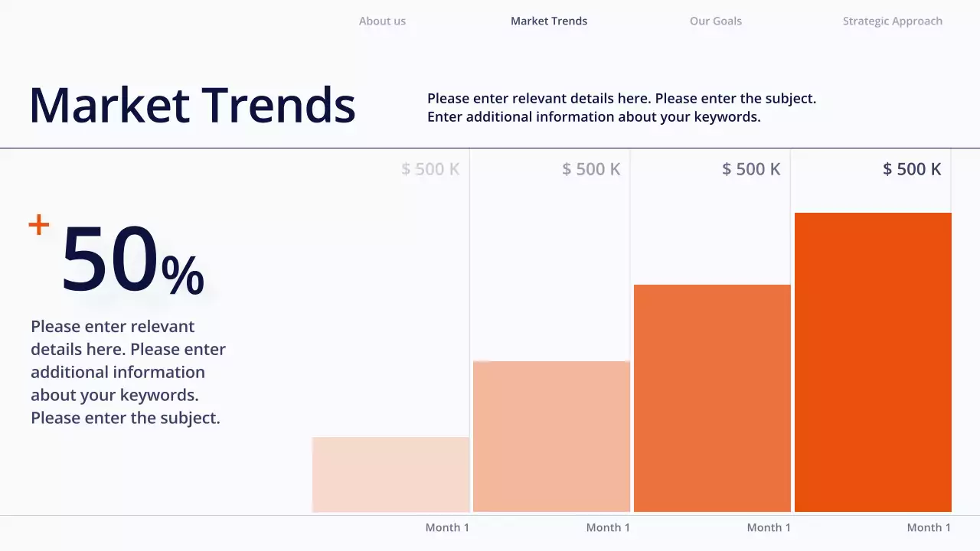Go to the Our Goals tab
This screenshot has height=551, width=980.
coord(715,21)
